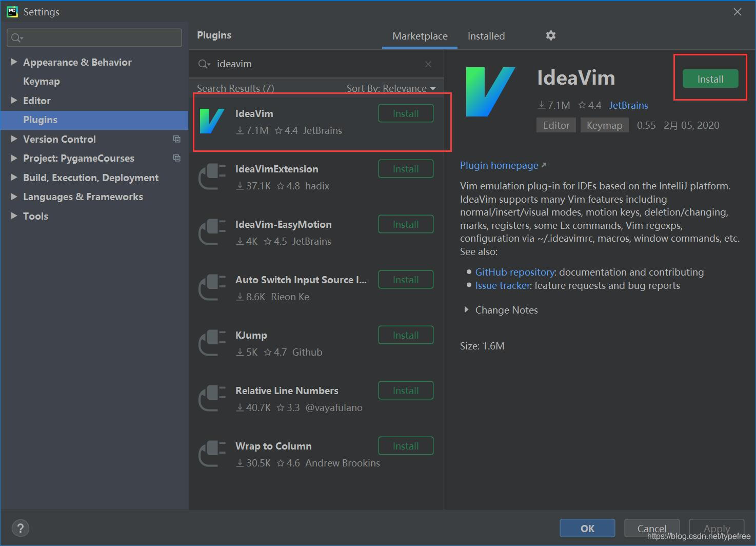Expand Build, Execution, Deployment settings
This screenshot has width=756, height=546.
point(14,177)
